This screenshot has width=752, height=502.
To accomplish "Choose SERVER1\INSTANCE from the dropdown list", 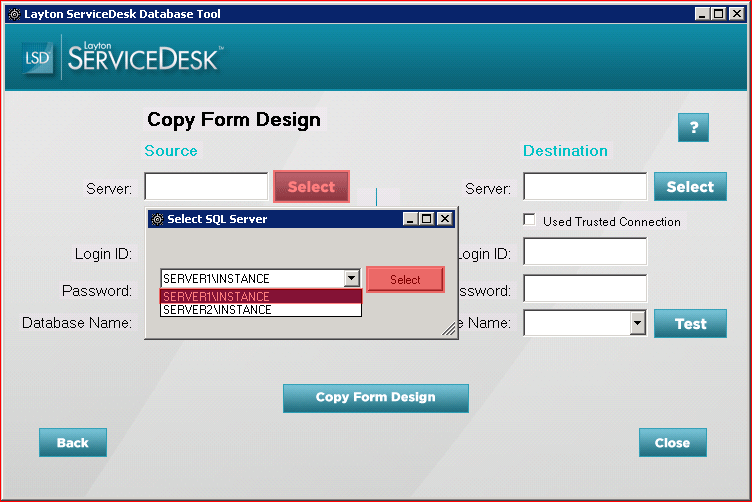I will (x=260, y=296).
